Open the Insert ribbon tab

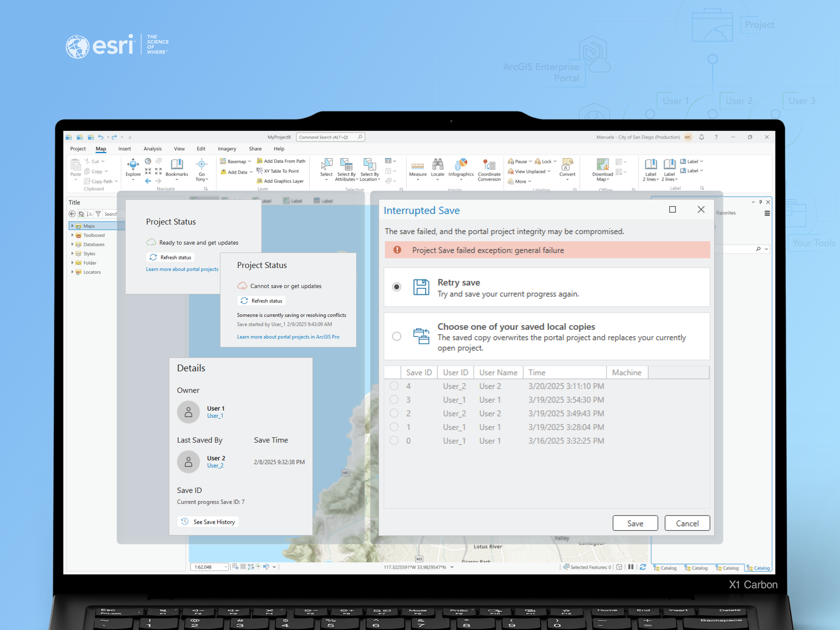pos(125,149)
